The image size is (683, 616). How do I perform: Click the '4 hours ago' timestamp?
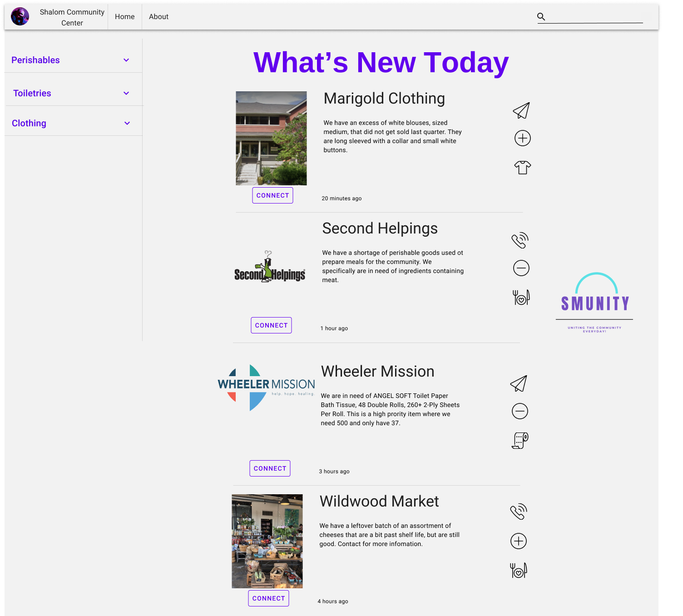click(333, 601)
